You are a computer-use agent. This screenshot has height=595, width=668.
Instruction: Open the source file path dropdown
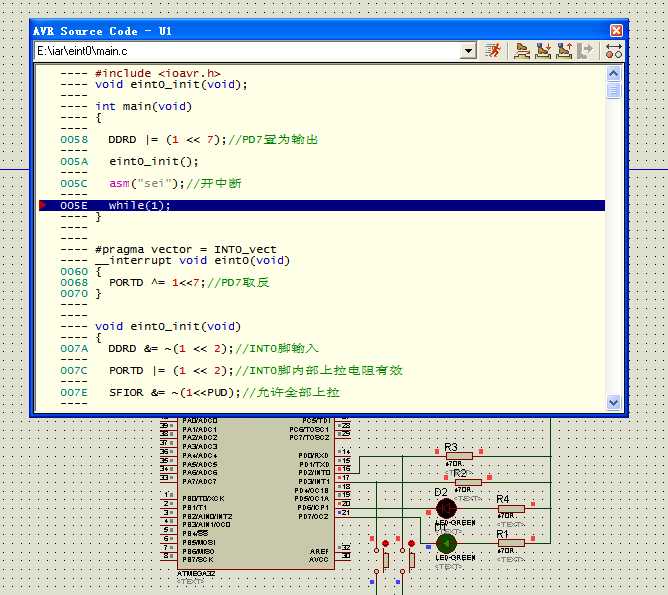[469, 50]
